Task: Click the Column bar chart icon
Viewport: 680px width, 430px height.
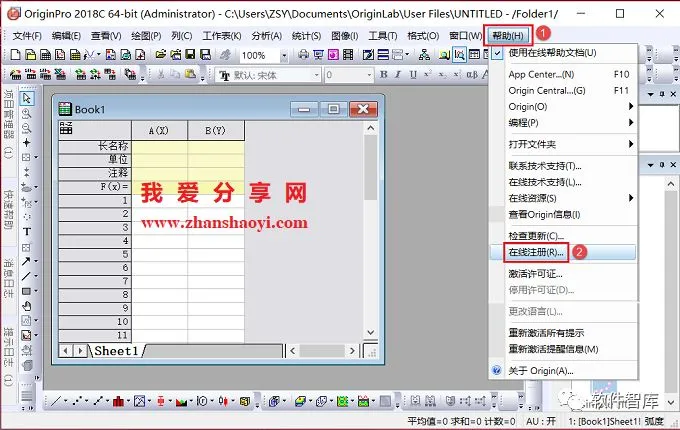Action: [x=118, y=401]
